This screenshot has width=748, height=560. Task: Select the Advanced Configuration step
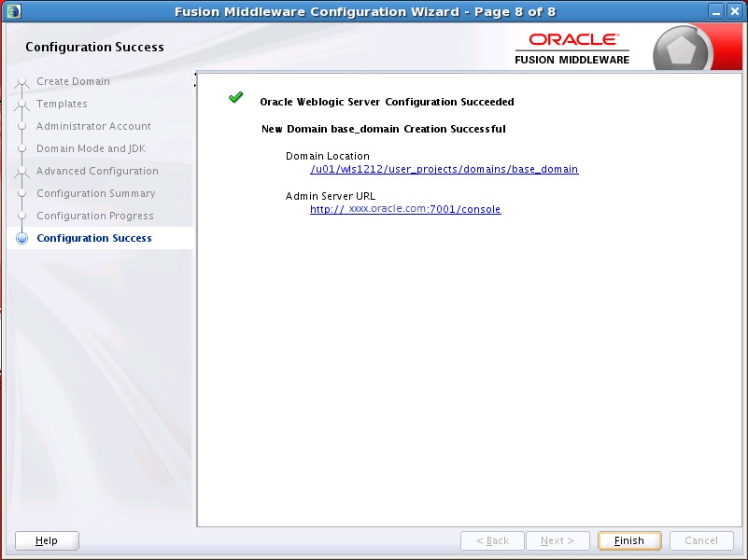coord(97,171)
